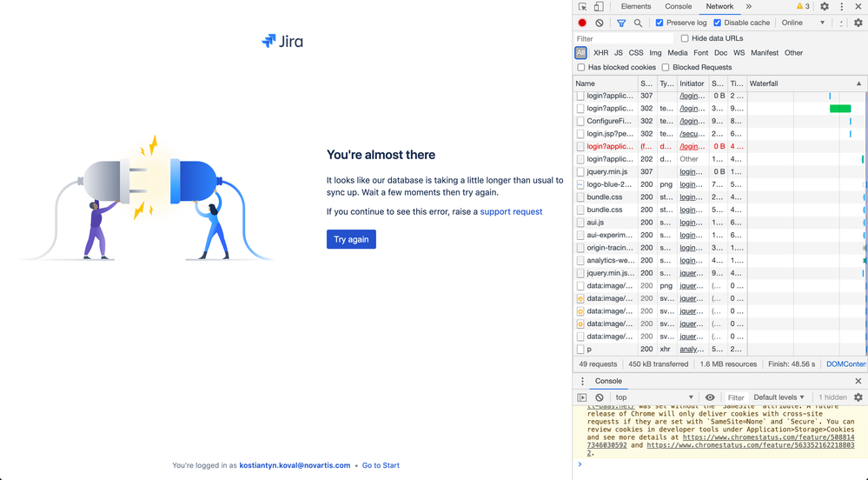Expand the top JavaScript context selector

(x=654, y=397)
